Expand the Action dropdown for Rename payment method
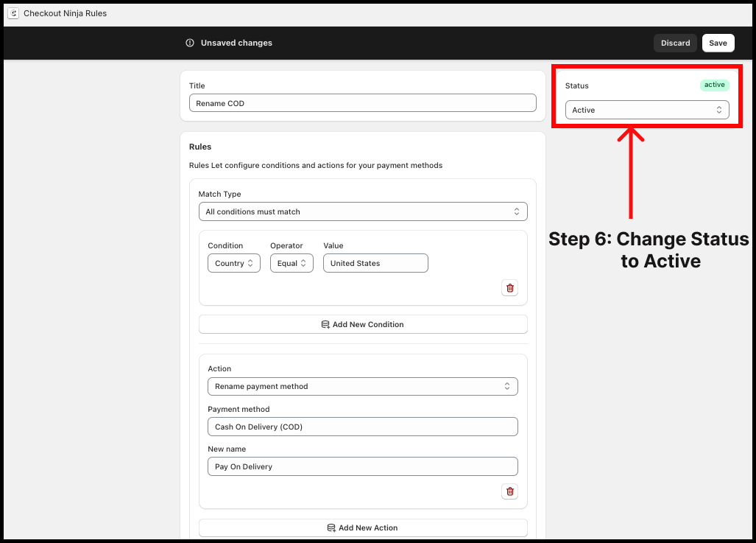 click(362, 386)
